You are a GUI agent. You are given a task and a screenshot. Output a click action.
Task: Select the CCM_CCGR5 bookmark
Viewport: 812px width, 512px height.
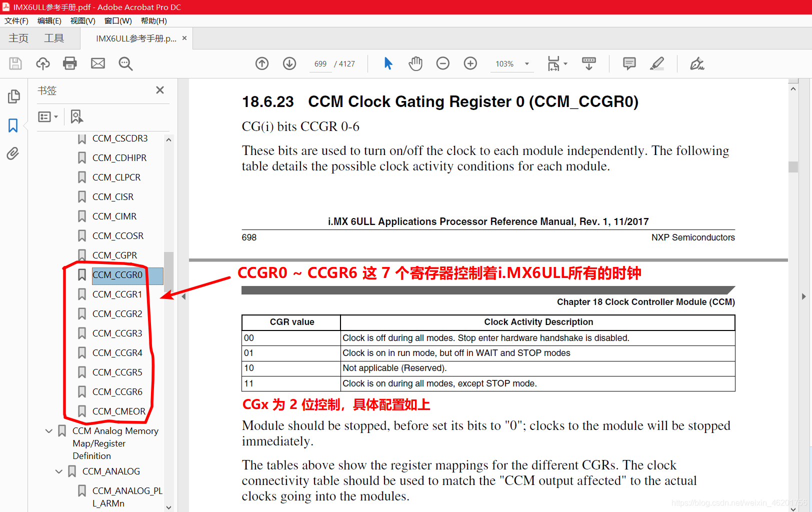point(117,372)
